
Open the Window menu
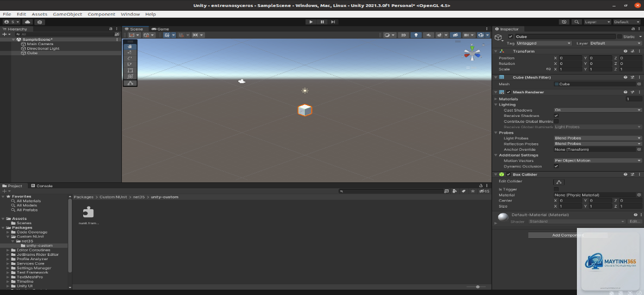pyautogui.click(x=130, y=14)
